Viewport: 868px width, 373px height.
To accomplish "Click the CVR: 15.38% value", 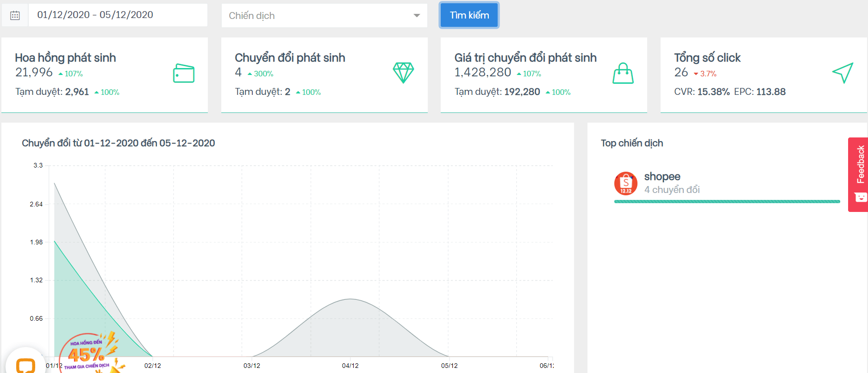I will coord(702,92).
